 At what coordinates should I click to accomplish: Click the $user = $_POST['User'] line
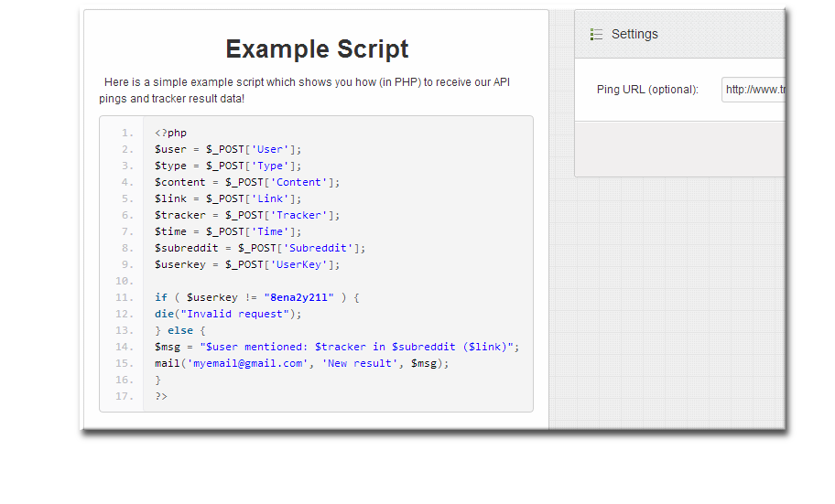coord(227,149)
